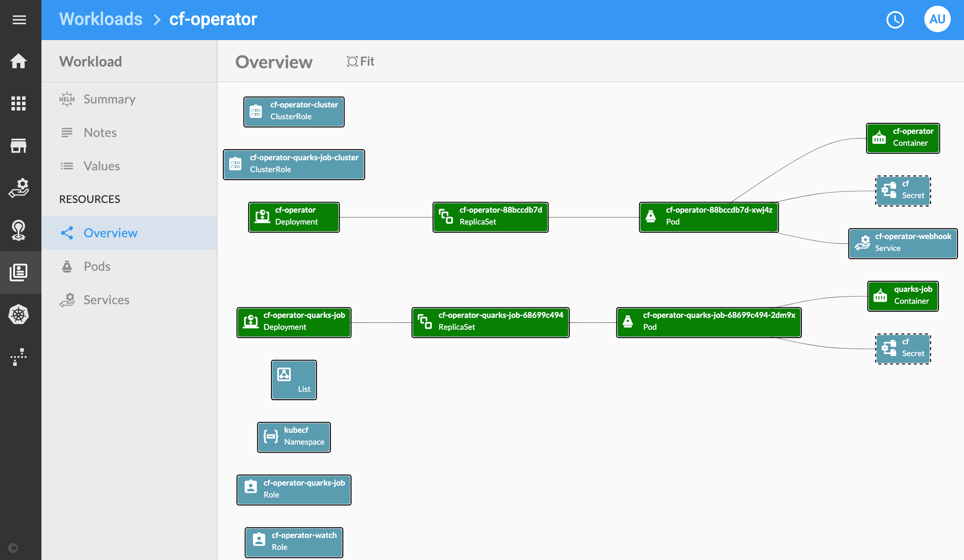
Task: Navigate to Workloads breadcrumb link
Action: pos(101,19)
